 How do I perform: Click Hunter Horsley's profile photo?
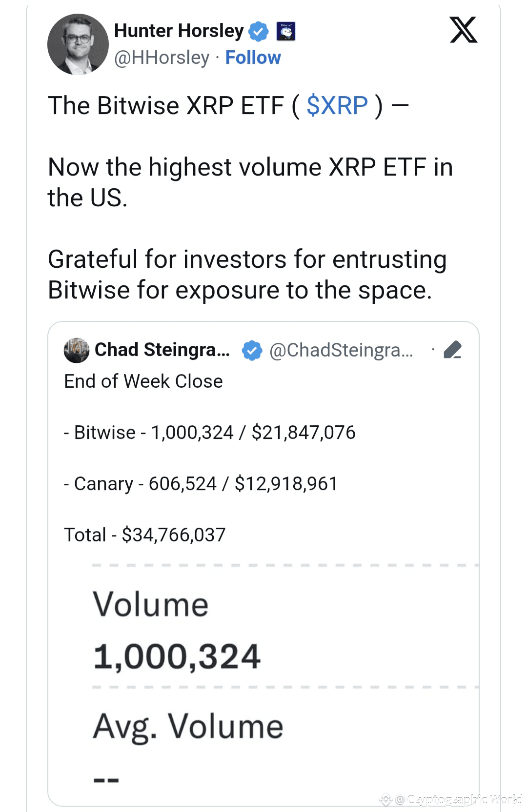[78, 44]
